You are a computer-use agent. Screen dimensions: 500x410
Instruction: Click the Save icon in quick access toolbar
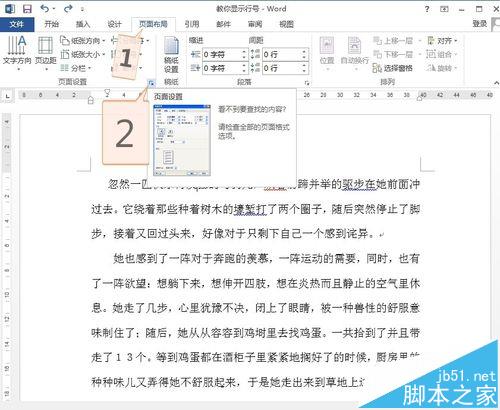click(27, 9)
